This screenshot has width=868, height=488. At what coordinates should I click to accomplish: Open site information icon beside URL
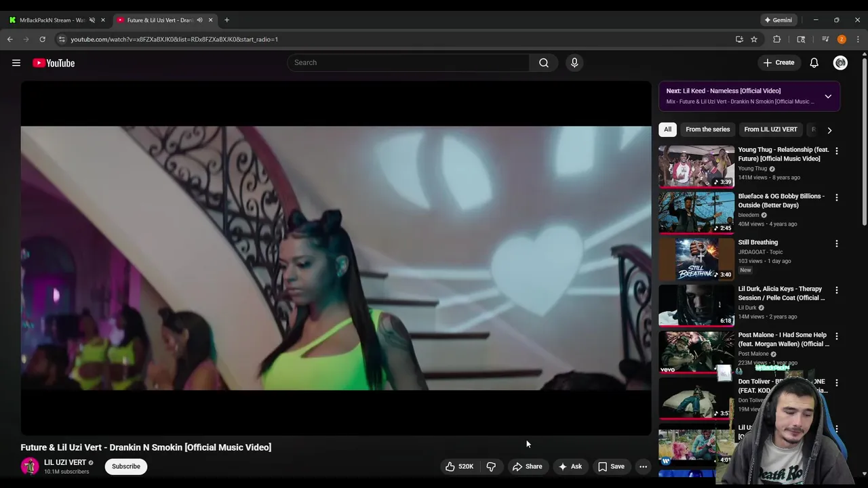pos(62,39)
